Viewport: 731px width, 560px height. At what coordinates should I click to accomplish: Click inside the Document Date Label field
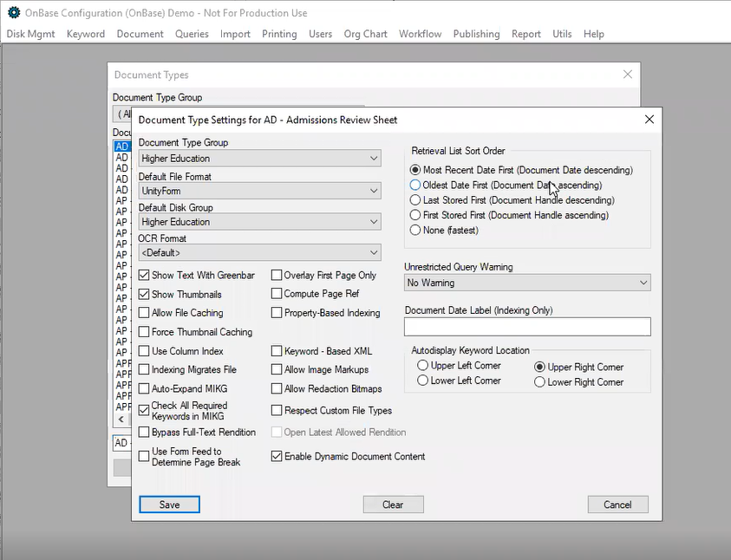coord(526,327)
